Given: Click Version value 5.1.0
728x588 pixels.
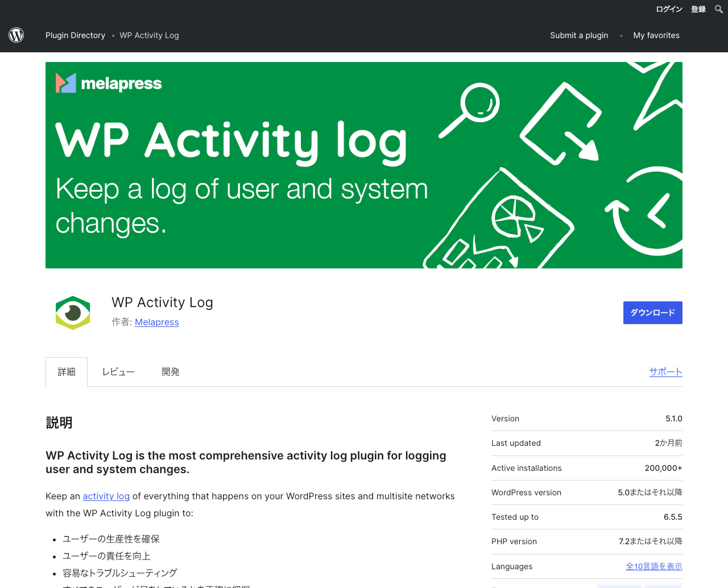Looking at the screenshot, I should pos(674,419).
